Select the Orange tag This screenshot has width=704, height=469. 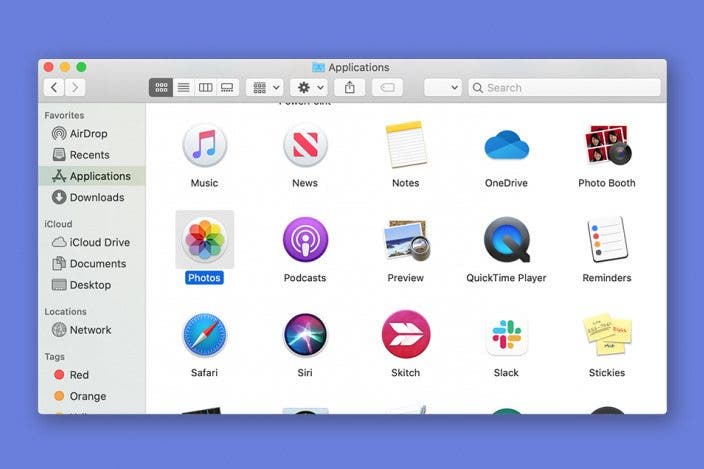(x=92, y=396)
